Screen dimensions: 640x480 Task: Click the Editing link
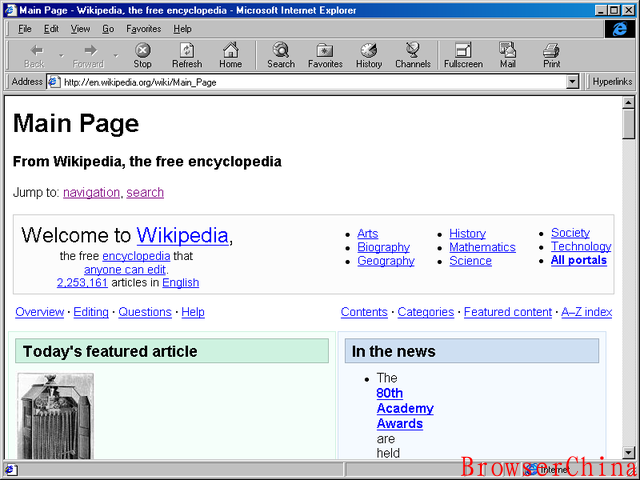91,312
